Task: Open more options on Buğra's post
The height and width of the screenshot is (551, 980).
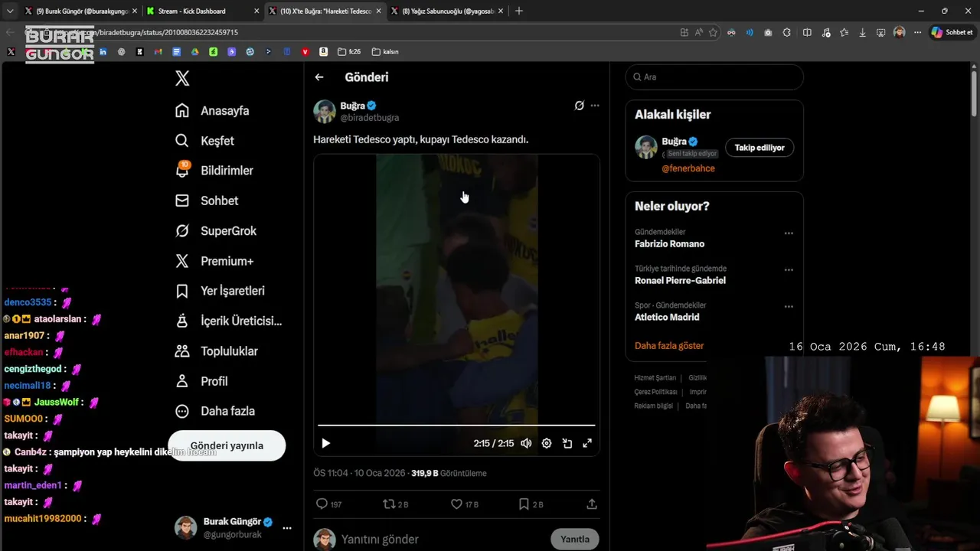Action: pyautogui.click(x=595, y=106)
